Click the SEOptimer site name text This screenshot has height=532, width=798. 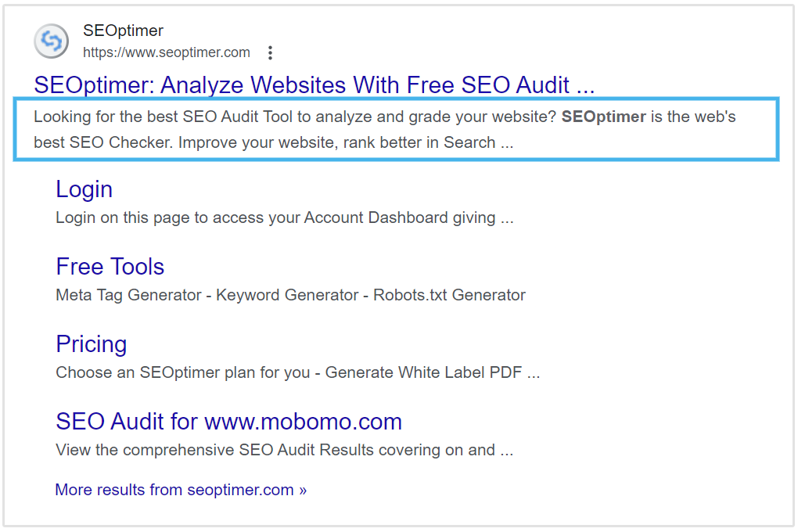pos(122,31)
